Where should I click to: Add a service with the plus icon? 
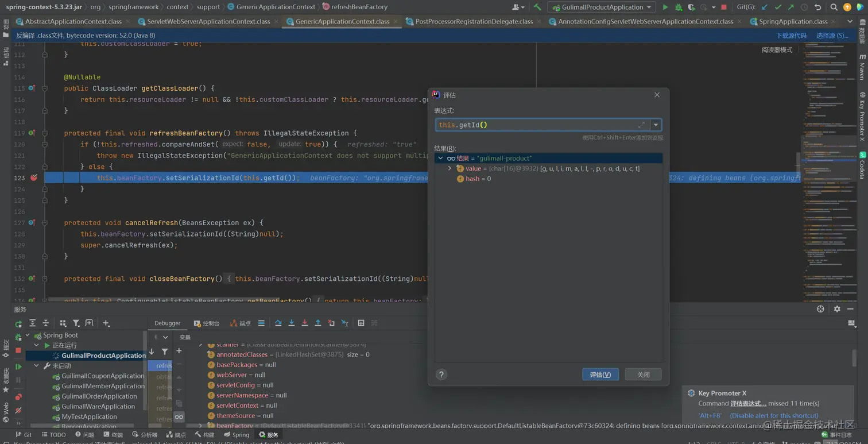coord(106,323)
